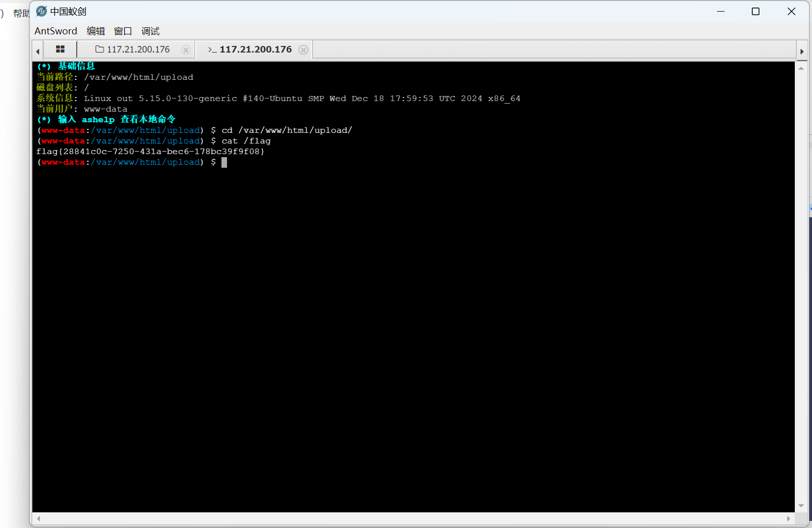Open 帮助 menu in the background window
This screenshot has width=812, height=528.
pyautogui.click(x=21, y=13)
